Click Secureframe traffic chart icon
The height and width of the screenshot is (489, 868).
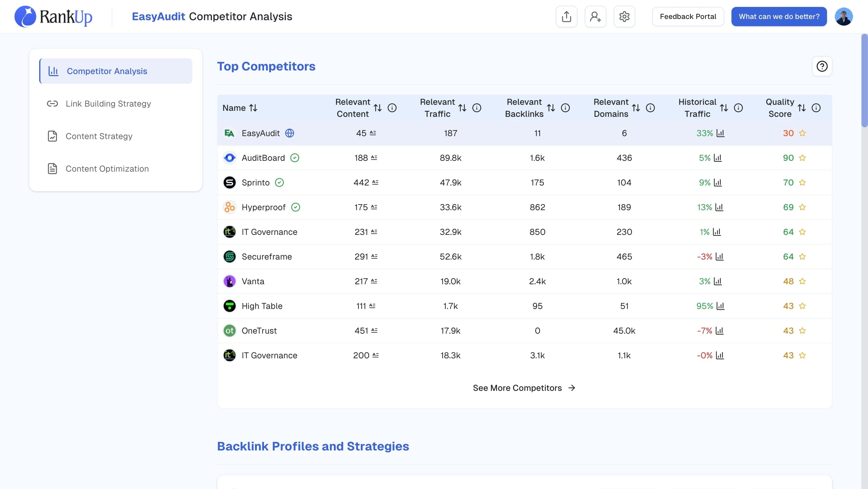(x=720, y=257)
